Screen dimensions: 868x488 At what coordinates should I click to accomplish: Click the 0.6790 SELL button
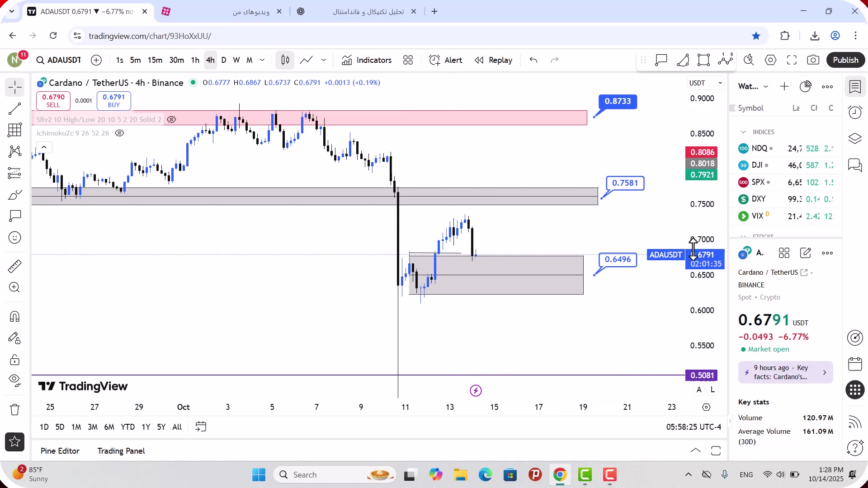coord(53,101)
